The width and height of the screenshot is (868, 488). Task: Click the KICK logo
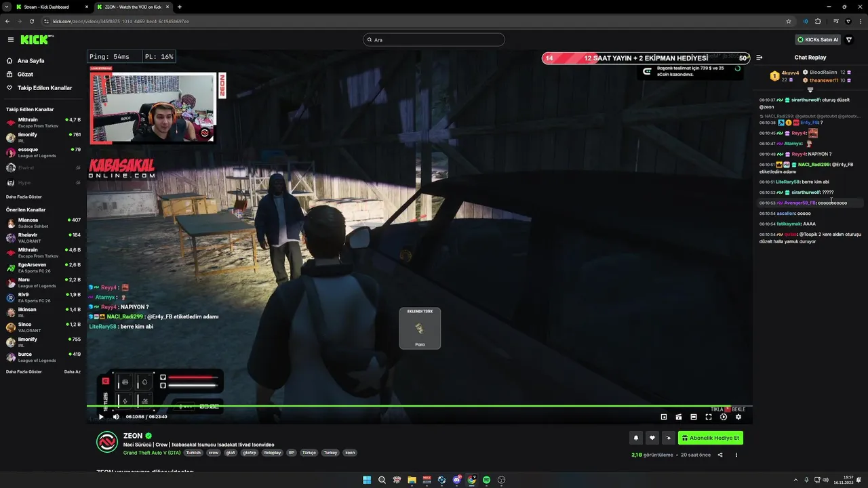[x=37, y=40]
